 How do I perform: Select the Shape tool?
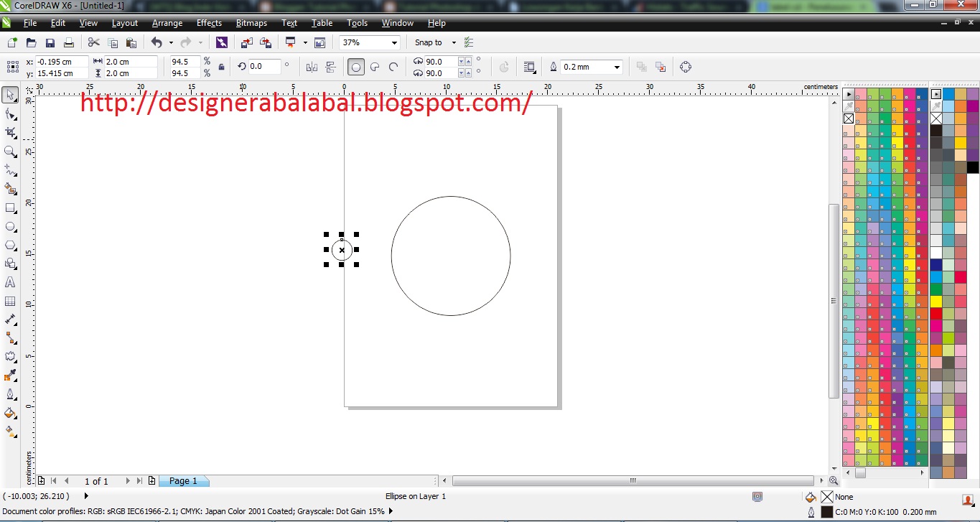10,113
